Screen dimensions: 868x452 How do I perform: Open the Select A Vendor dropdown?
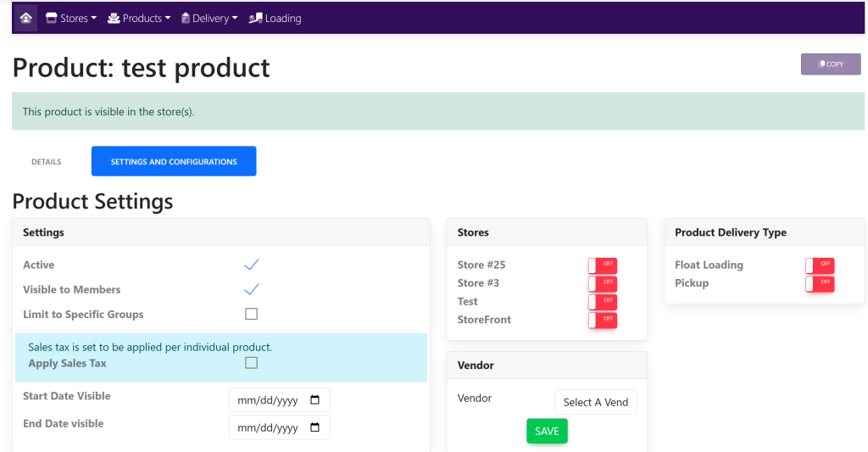595,402
